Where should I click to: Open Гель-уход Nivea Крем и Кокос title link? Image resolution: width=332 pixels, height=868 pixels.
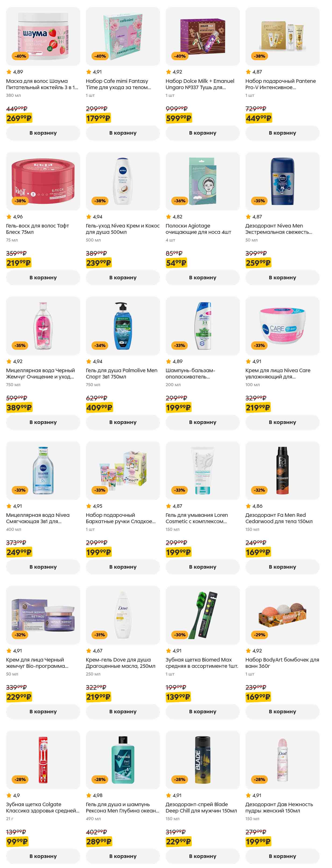[122, 229]
